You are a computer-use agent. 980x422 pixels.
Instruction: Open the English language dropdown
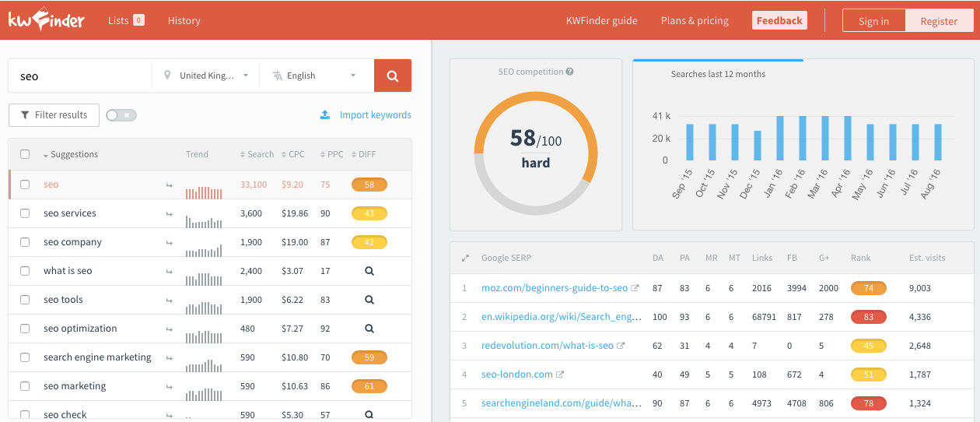coord(315,76)
